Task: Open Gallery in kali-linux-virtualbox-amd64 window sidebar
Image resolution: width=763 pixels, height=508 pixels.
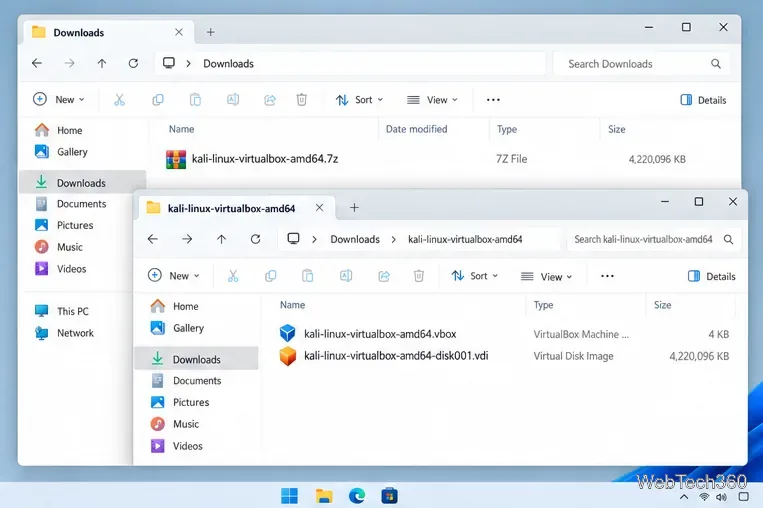Action: [177, 328]
